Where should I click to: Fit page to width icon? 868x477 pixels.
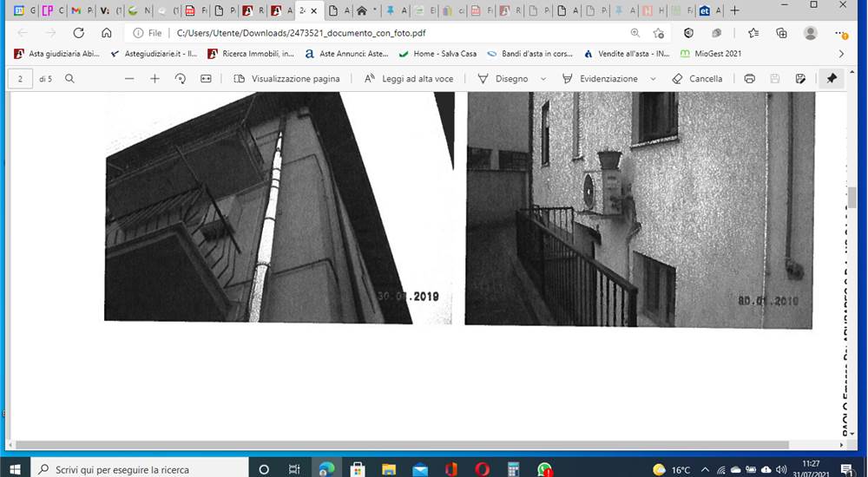(x=206, y=79)
